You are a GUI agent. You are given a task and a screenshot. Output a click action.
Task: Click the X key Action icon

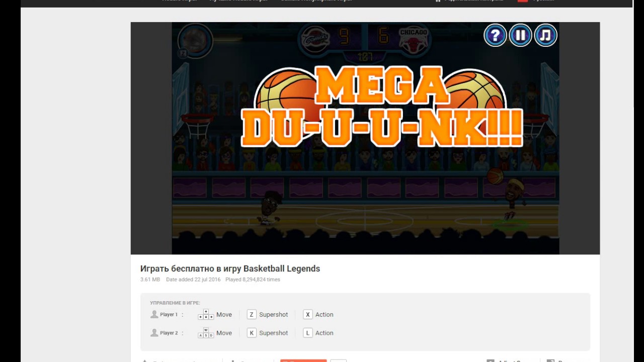[308, 315]
